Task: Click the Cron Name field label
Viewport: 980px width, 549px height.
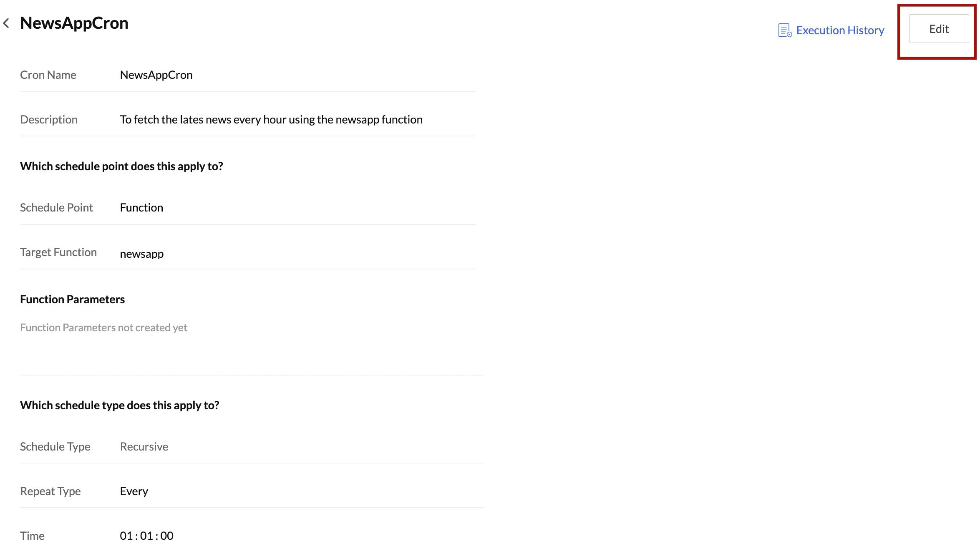Action: 48,75
